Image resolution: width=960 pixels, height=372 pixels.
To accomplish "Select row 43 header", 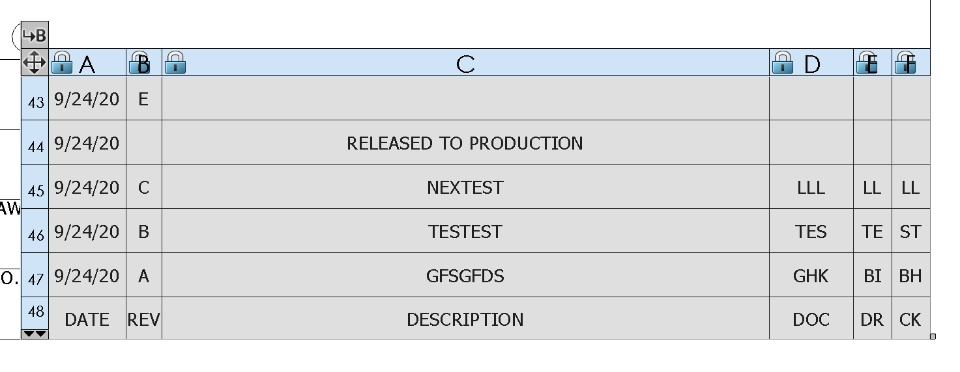I will tap(35, 99).
